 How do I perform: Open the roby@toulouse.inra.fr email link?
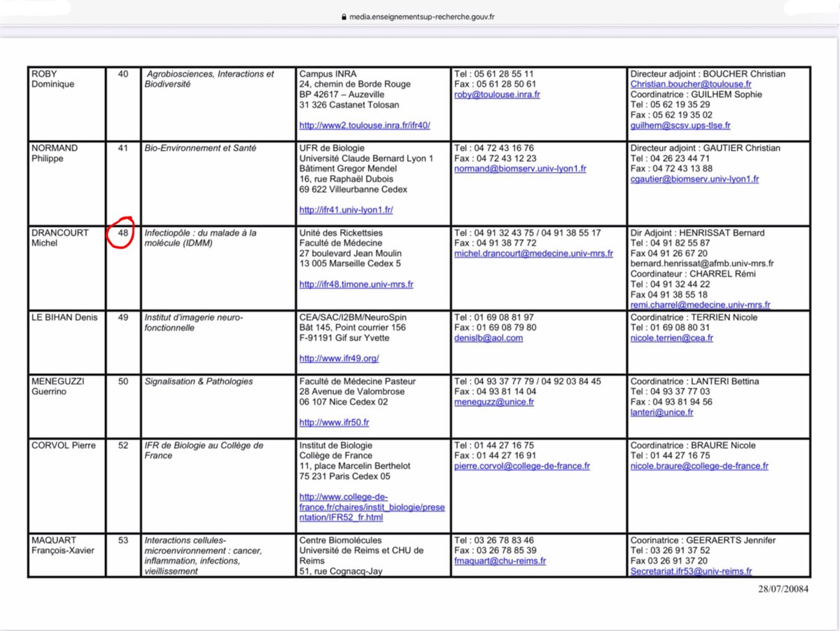[x=497, y=95]
